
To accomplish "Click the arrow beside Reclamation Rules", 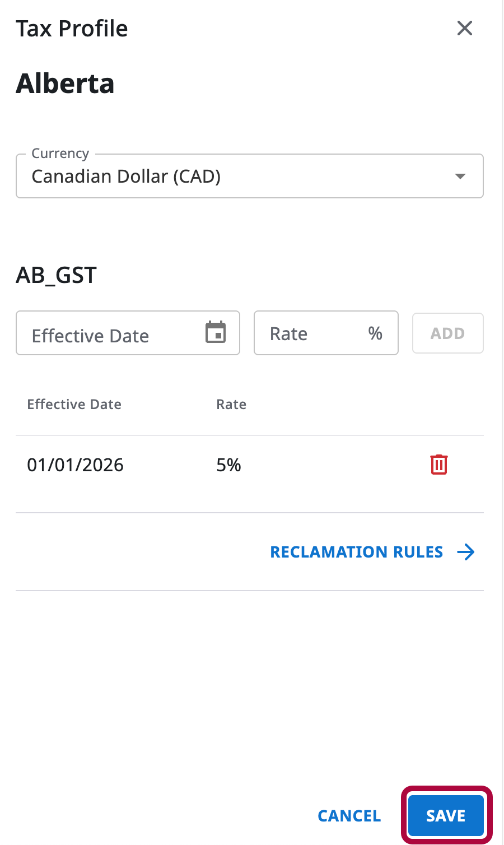I will coord(466,552).
